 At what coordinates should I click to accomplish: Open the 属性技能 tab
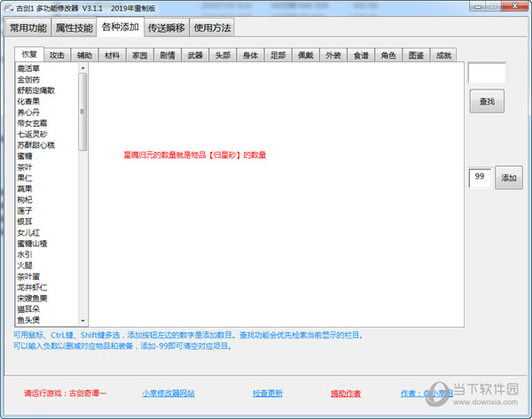point(74,27)
